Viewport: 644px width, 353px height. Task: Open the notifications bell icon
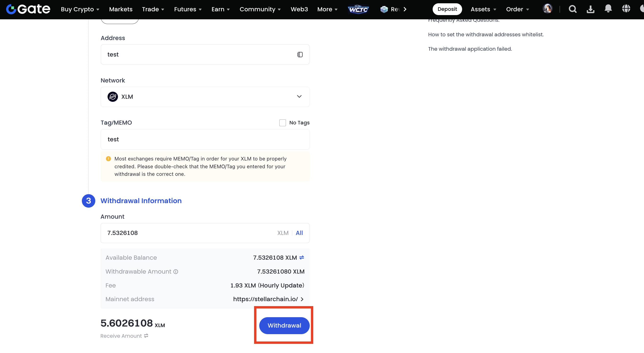pyautogui.click(x=608, y=9)
